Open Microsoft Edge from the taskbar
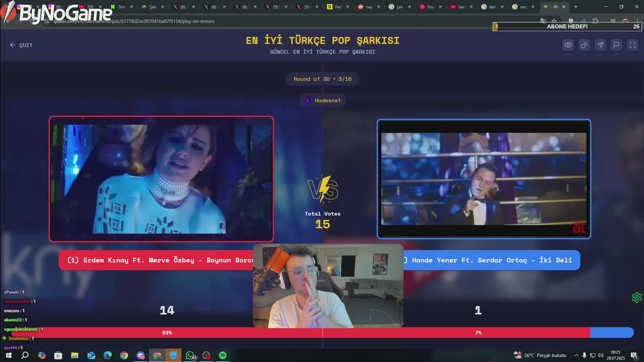Image resolution: width=644 pixels, height=362 pixels. [108, 355]
